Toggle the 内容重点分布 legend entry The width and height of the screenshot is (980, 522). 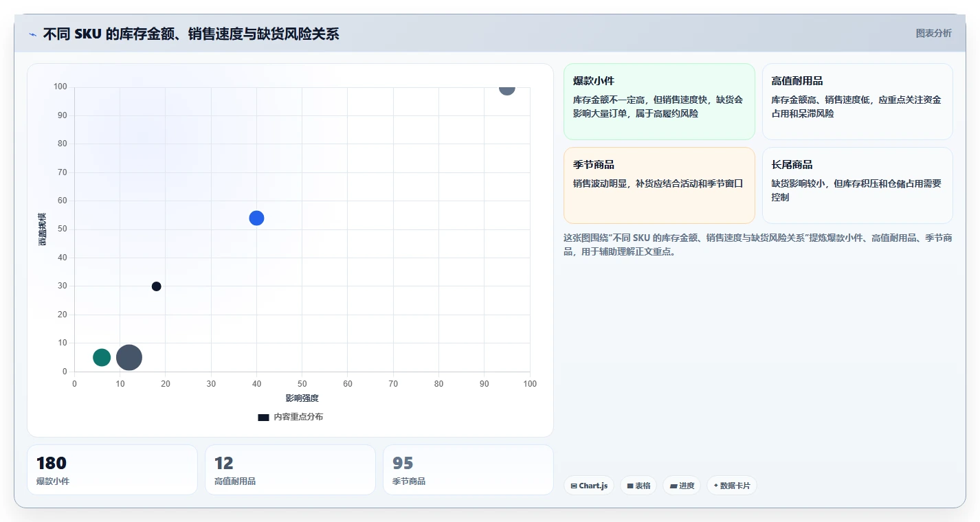[x=291, y=417]
